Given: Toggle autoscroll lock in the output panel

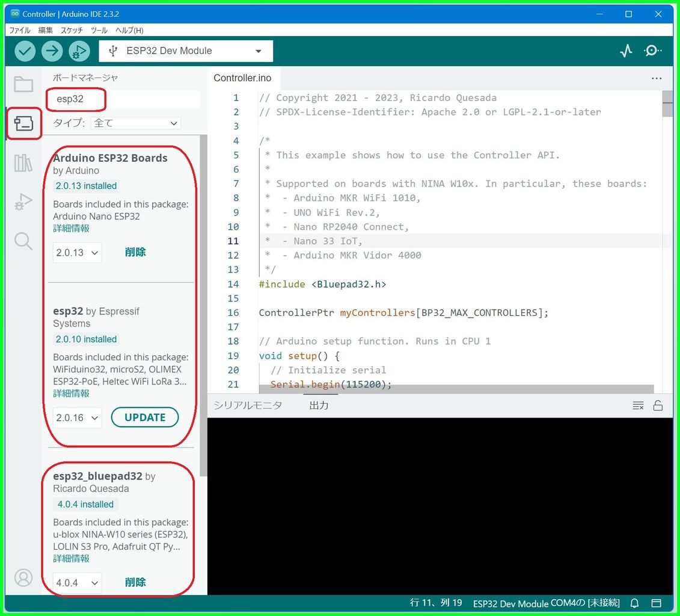Looking at the screenshot, I should [x=658, y=405].
